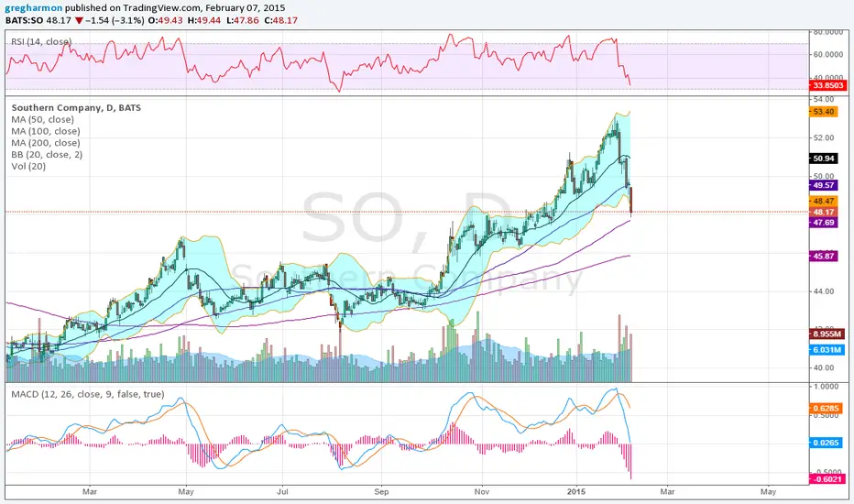Click the 52.00 price axis label
854x504 pixels.
tap(824, 137)
